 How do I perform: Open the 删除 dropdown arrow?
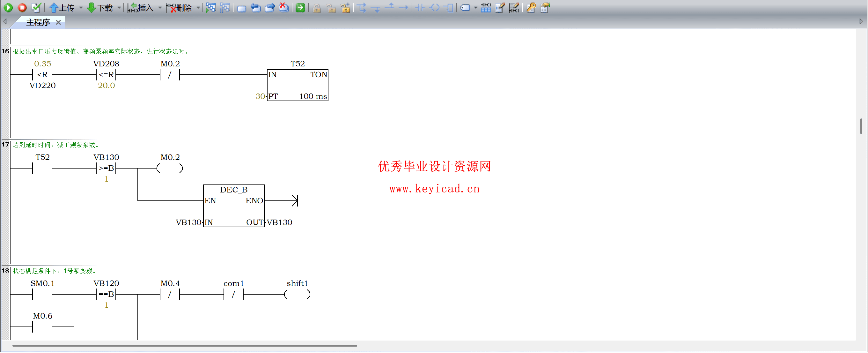pos(198,7)
